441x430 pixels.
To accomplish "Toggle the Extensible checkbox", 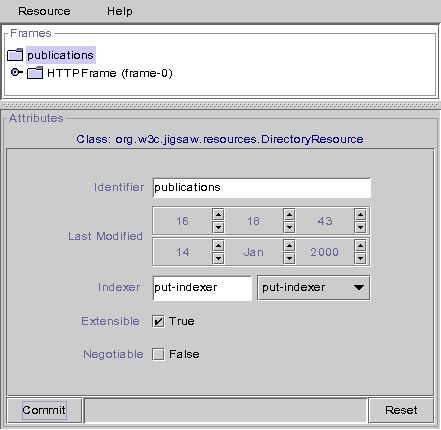I will [x=158, y=321].
